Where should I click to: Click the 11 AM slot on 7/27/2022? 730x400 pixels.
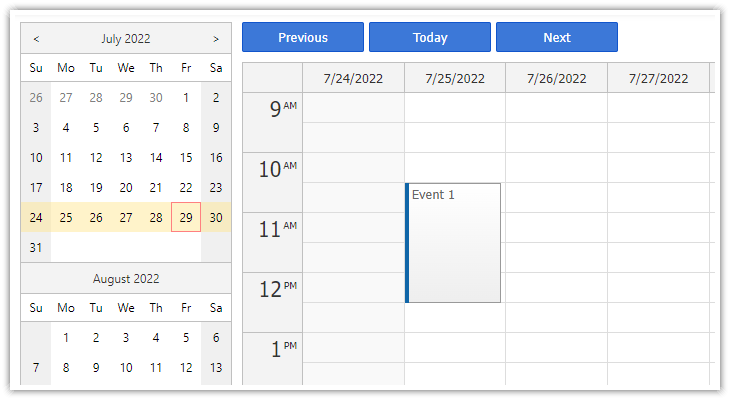click(658, 228)
